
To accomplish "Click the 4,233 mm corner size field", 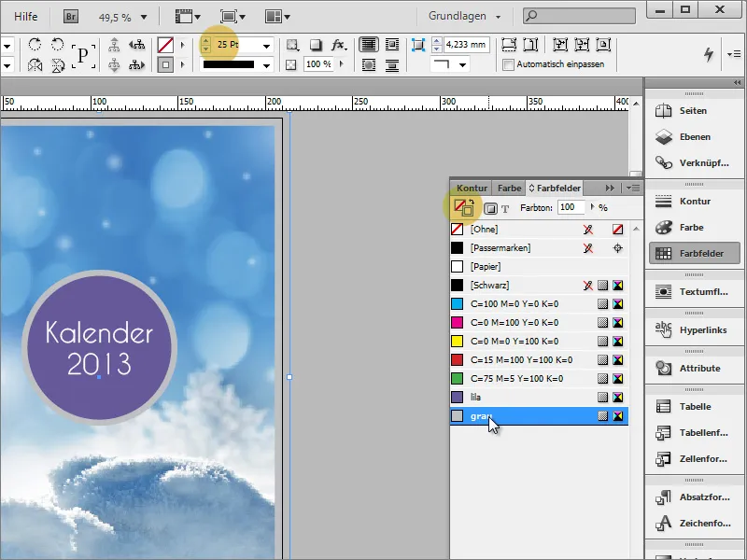I will (x=466, y=45).
